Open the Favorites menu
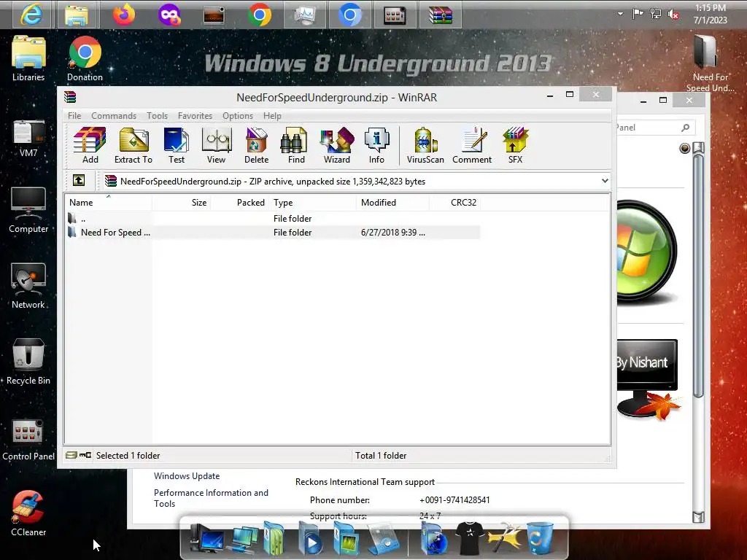This screenshot has width=747, height=560. [x=195, y=116]
